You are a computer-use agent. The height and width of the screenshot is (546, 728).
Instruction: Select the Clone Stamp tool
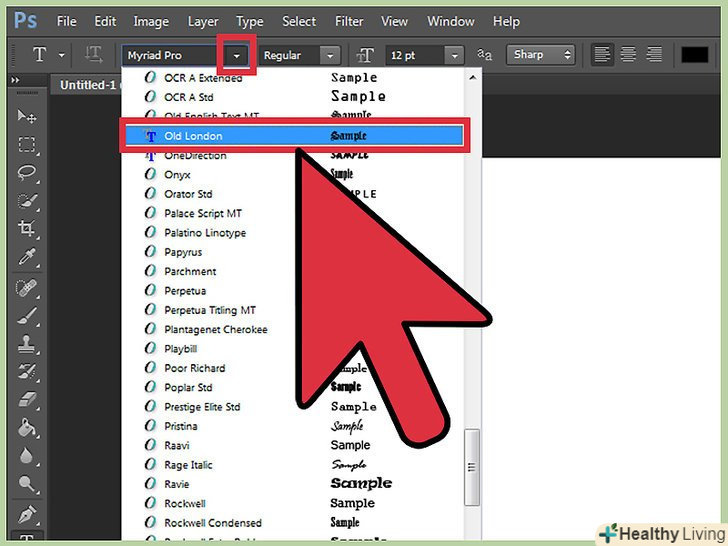[26, 344]
